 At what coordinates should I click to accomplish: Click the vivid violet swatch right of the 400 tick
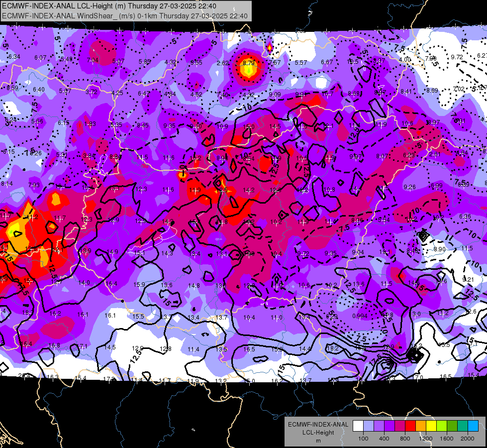coord(390,426)
